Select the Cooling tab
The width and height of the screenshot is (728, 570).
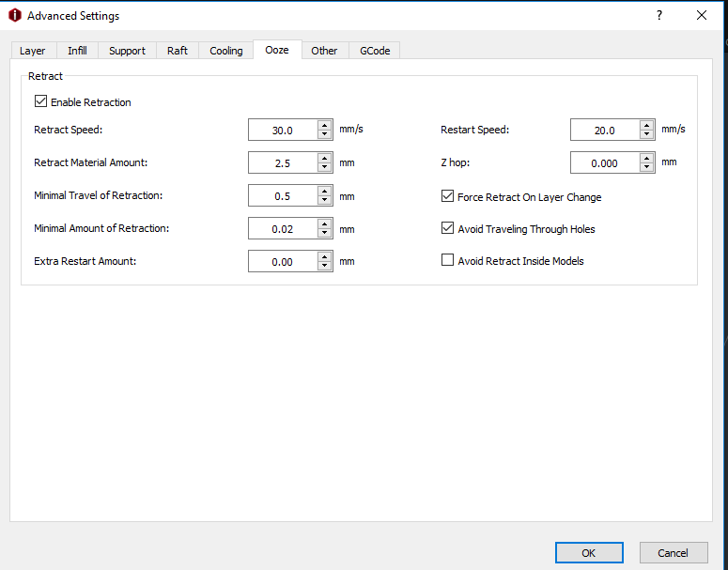(225, 51)
